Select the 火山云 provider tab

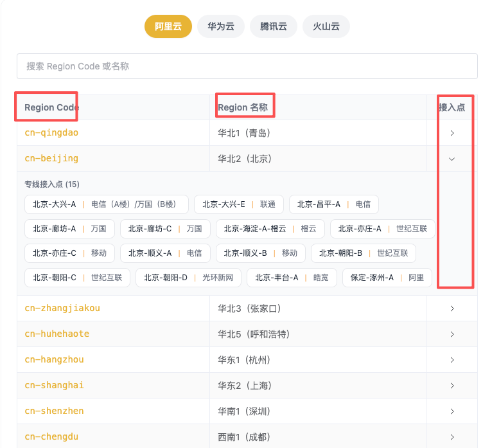pyautogui.click(x=326, y=26)
